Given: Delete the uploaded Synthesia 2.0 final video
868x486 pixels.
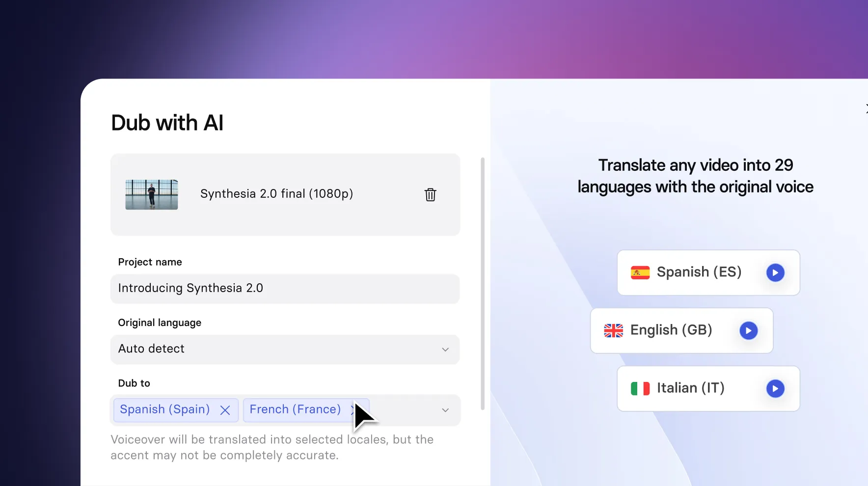Looking at the screenshot, I should click(430, 194).
